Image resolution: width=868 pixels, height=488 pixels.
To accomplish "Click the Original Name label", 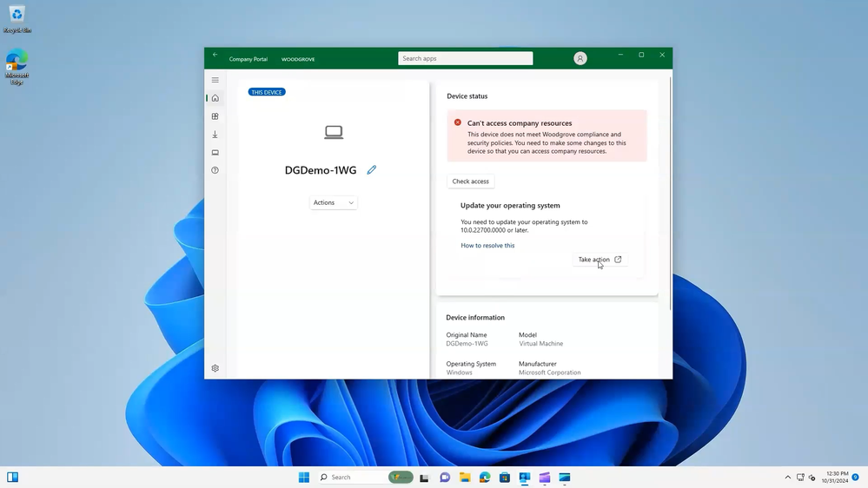I will pyautogui.click(x=467, y=334).
